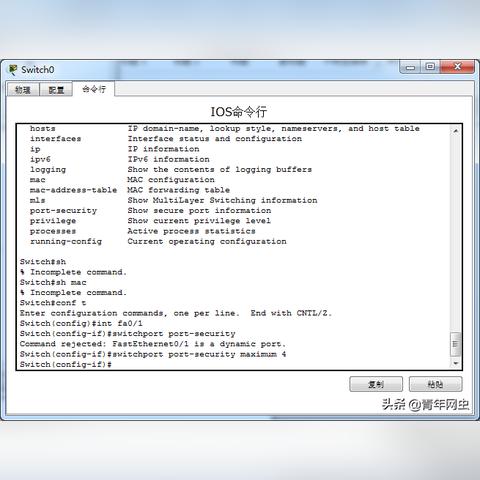Close the Switch0 window
This screenshot has height=480, width=480.
pyautogui.click(x=457, y=67)
